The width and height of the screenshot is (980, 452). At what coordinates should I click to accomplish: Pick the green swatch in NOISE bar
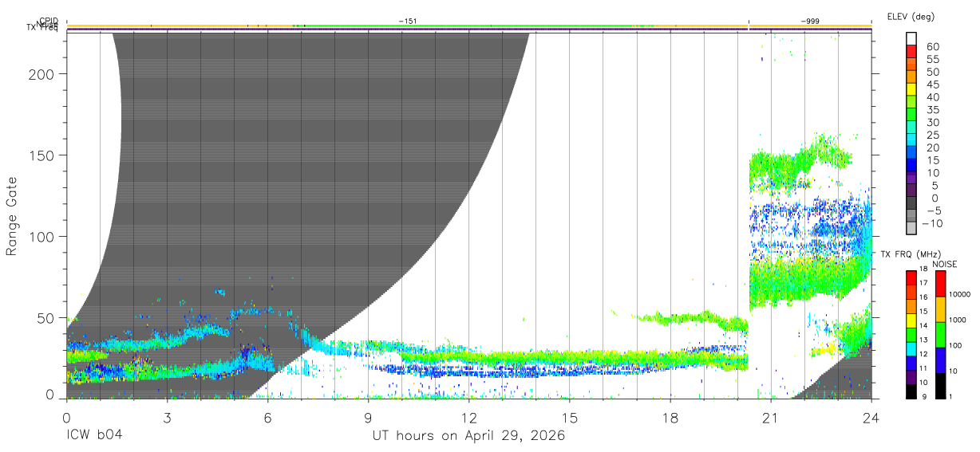point(942,334)
